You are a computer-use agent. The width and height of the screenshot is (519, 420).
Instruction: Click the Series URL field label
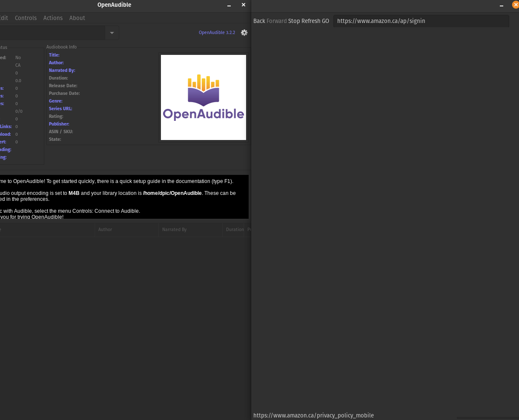tap(60, 109)
